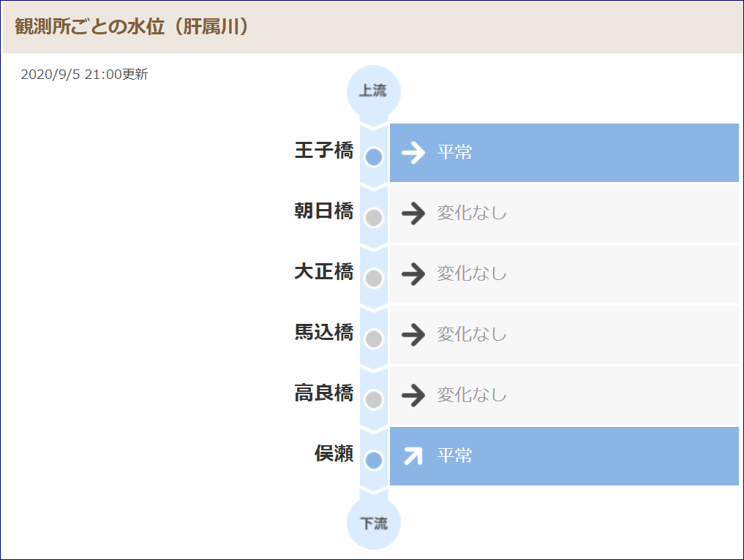Click the 変化なし status bar for 高良橋
The height and width of the screenshot is (560, 744).
[564, 396]
